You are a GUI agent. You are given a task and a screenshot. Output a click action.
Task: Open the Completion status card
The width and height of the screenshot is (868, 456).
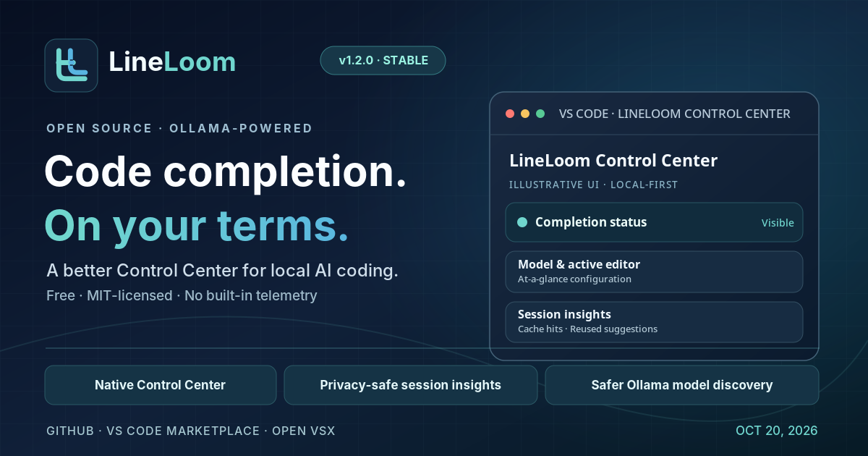point(654,222)
